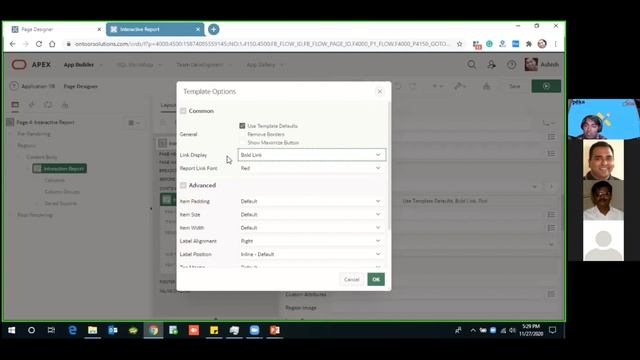Open the Label Position dropdown
The height and width of the screenshot is (360, 640).
click(x=311, y=254)
